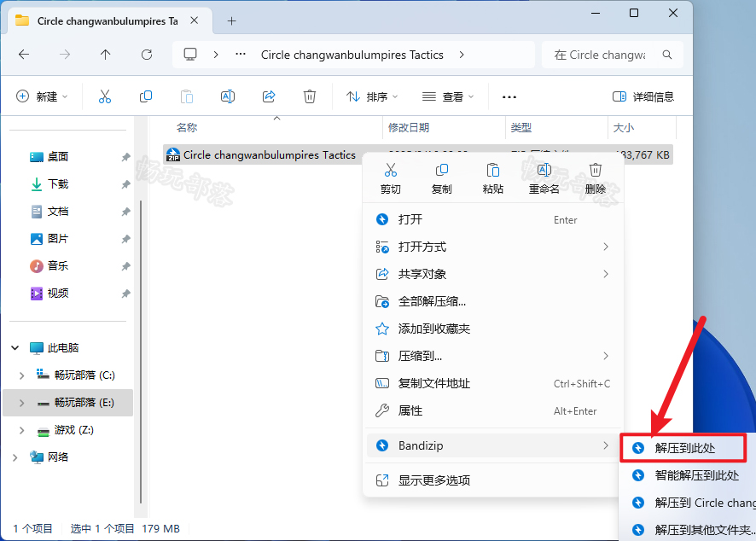
Task: Toggle the 详细信息 pane
Action: [643, 96]
